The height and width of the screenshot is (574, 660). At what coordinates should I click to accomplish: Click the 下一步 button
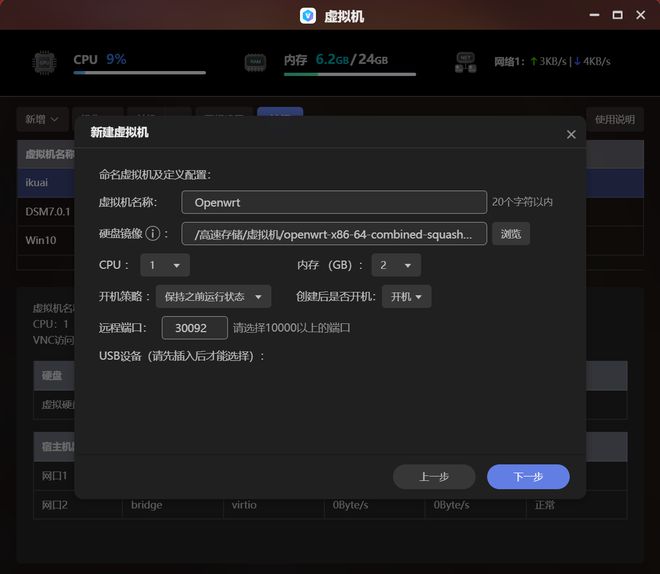pyautogui.click(x=528, y=477)
